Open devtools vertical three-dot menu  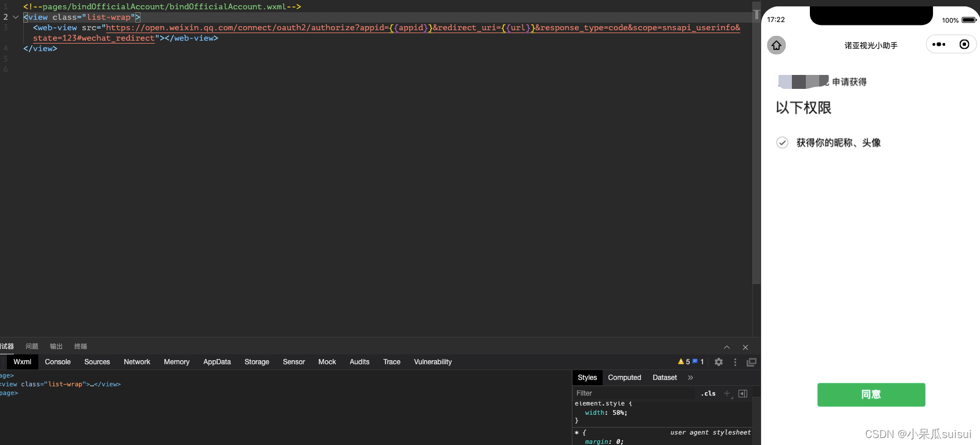[x=735, y=362]
